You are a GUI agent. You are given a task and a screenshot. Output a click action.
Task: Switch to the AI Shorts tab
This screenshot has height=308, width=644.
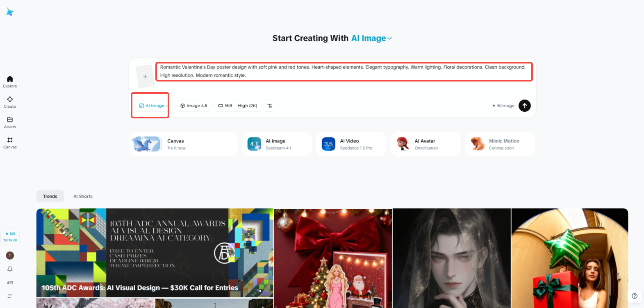click(83, 196)
